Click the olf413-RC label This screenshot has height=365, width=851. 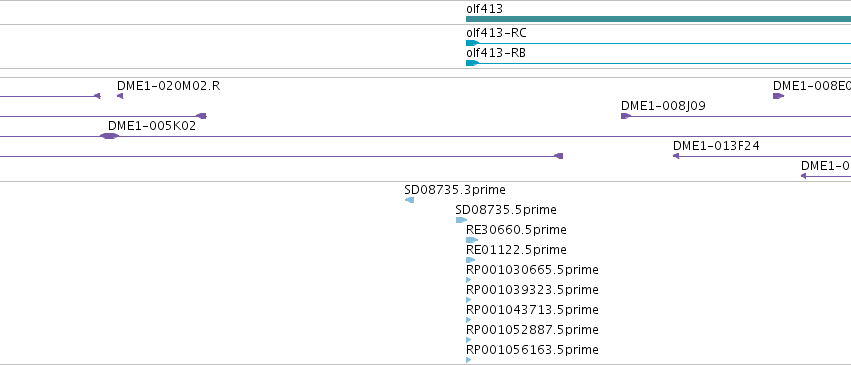pyautogui.click(x=496, y=33)
